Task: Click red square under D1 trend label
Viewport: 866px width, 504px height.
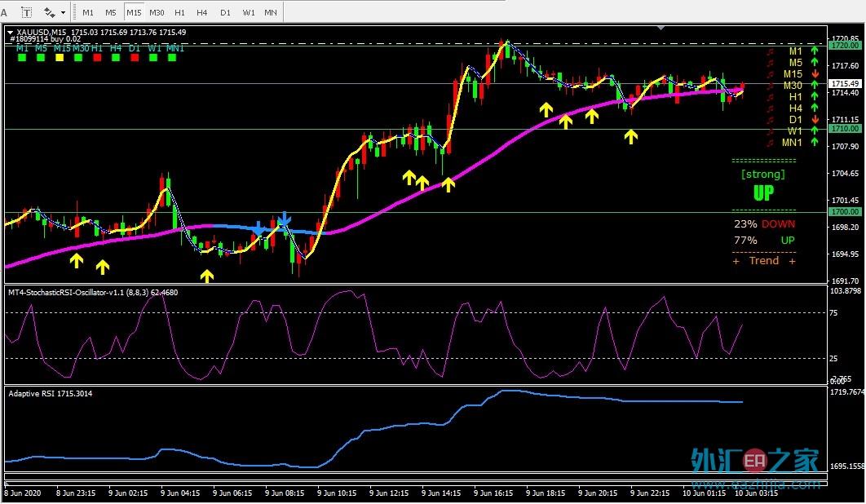Action: [x=135, y=57]
